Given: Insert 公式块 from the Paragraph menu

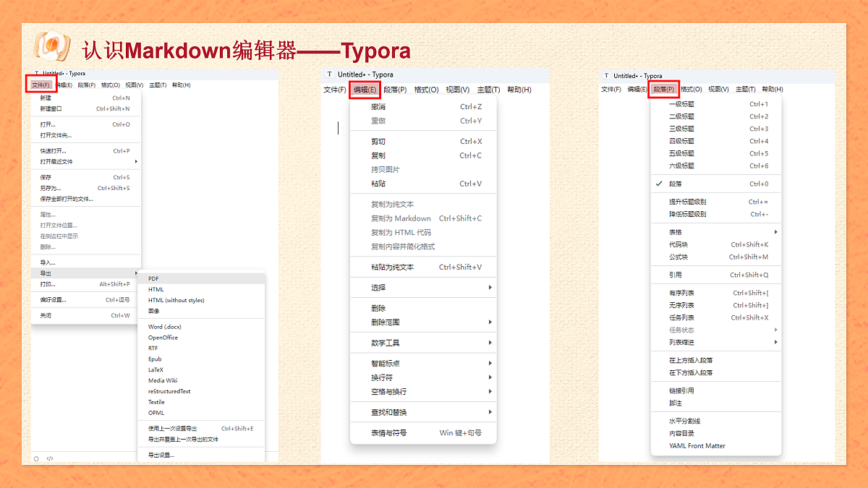Looking at the screenshot, I should pos(718,257).
